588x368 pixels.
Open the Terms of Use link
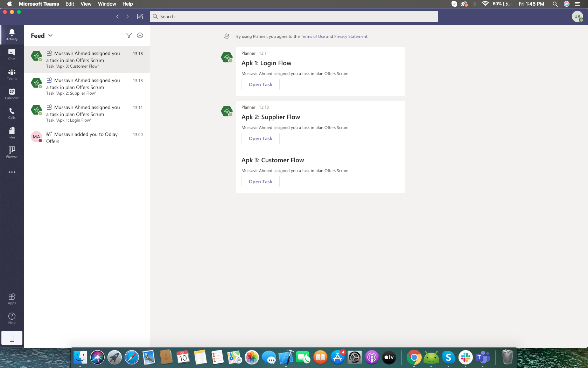313,36
